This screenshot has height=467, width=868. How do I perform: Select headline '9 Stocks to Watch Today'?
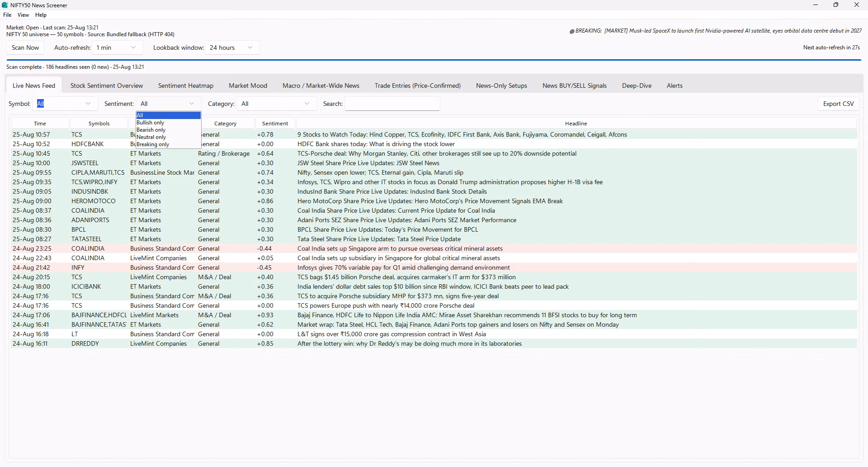pos(462,134)
